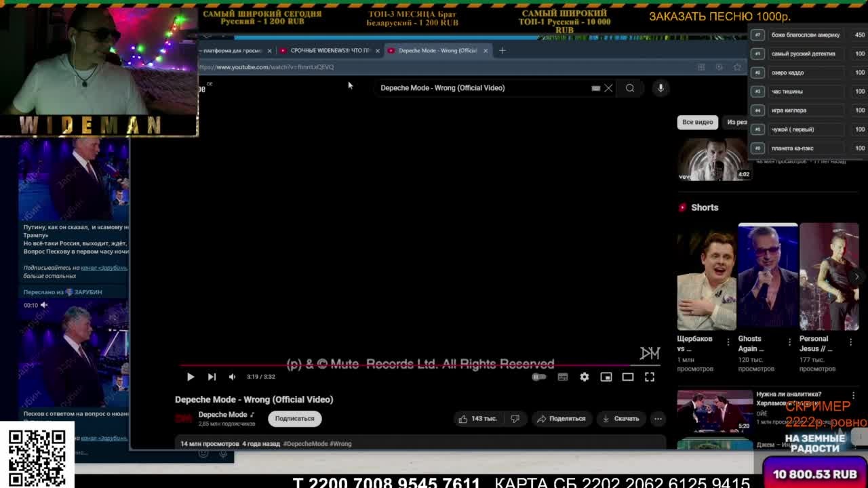Viewport: 868px width, 488px height.
Task: Open the Щербаков short thumbnail
Action: click(x=707, y=277)
